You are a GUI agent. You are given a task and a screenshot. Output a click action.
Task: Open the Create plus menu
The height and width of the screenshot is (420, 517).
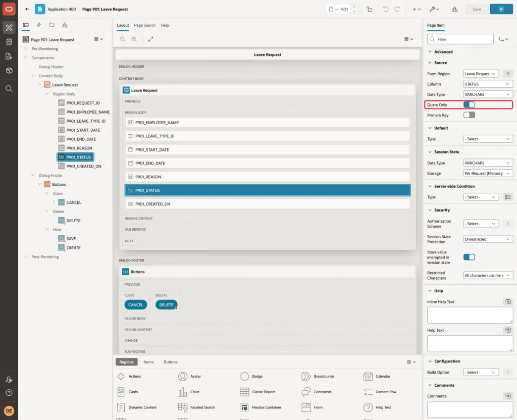[417, 9]
